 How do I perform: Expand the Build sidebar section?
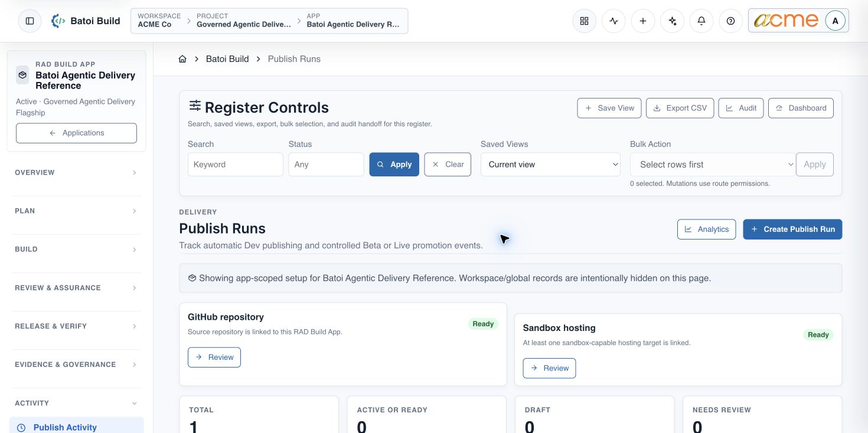point(76,250)
